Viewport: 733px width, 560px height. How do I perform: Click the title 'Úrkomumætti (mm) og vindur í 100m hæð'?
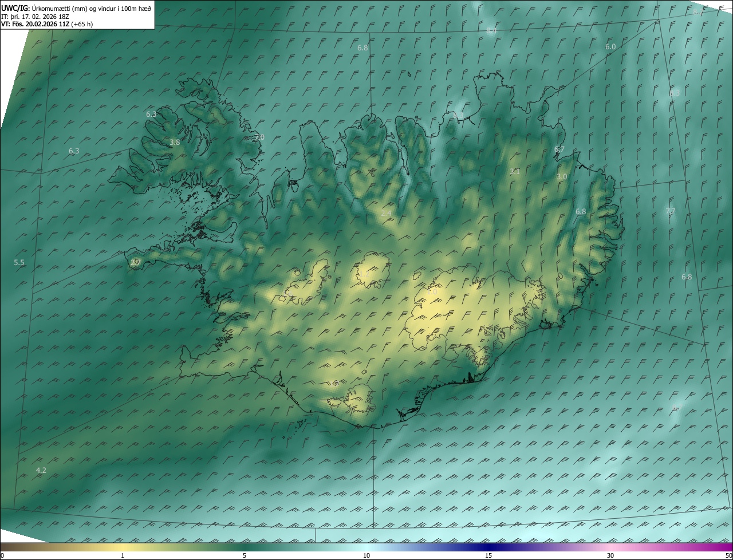click(x=92, y=8)
